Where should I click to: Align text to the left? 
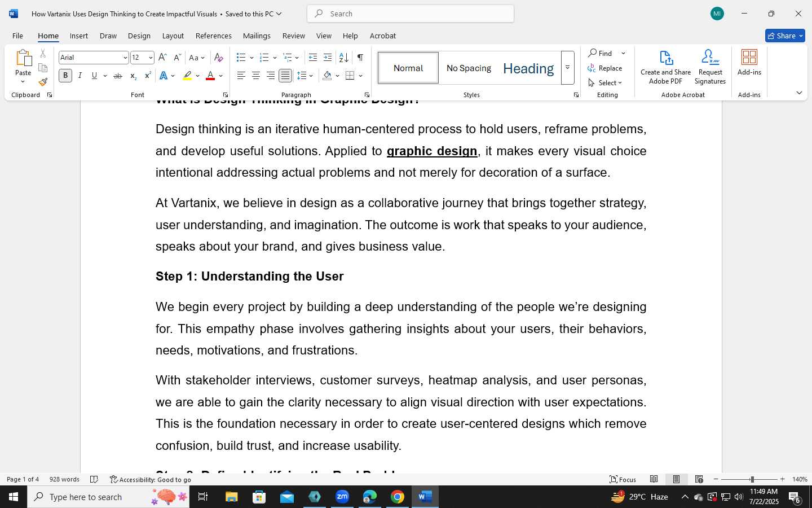(x=241, y=76)
